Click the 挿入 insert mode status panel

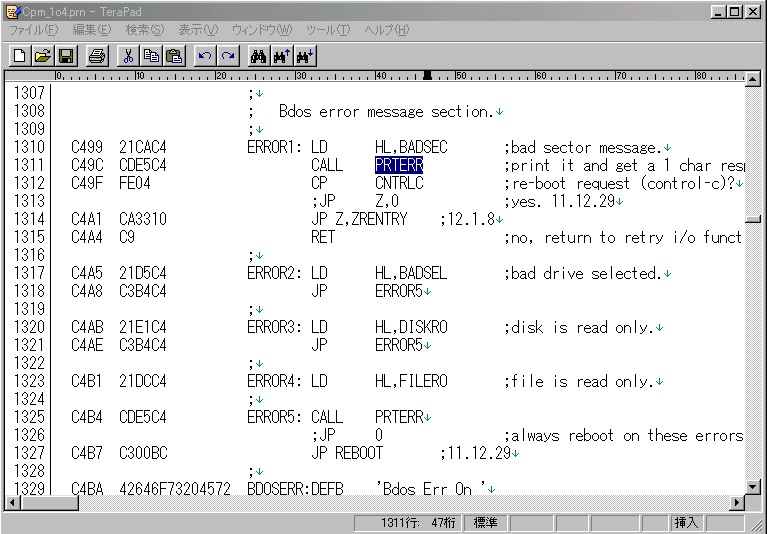[x=686, y=523]
